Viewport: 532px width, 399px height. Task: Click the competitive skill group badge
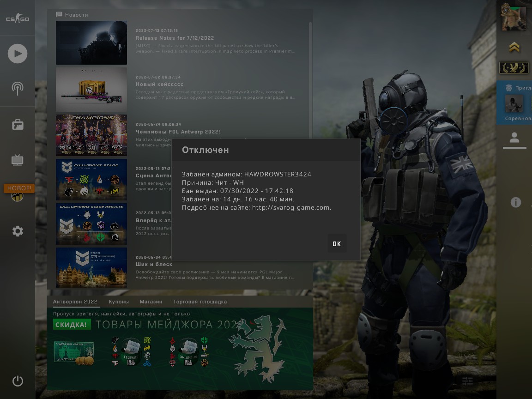click(514, 68)
